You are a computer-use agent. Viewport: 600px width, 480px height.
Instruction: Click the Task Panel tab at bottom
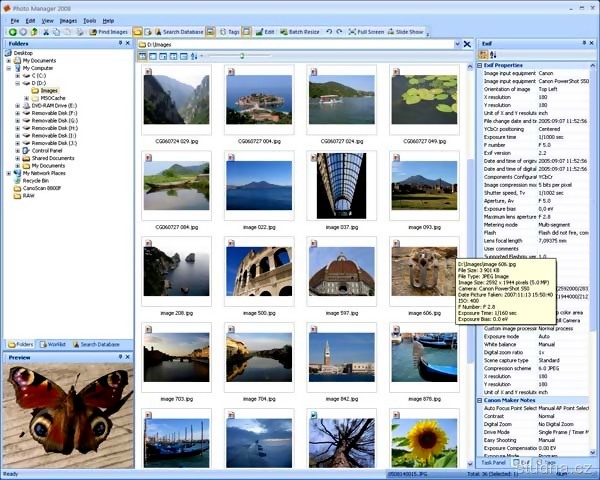point(494,462)
